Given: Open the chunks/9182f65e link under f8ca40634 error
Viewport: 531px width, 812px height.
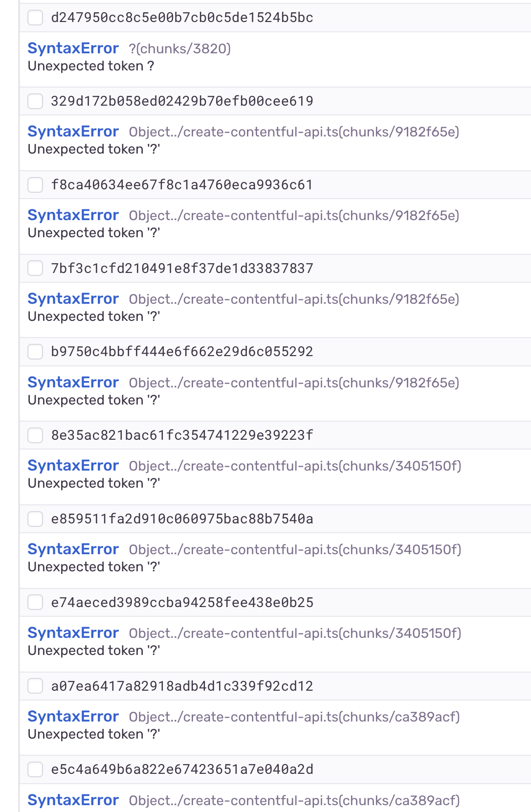Looking at the screenshot, I should coord(293,214).
